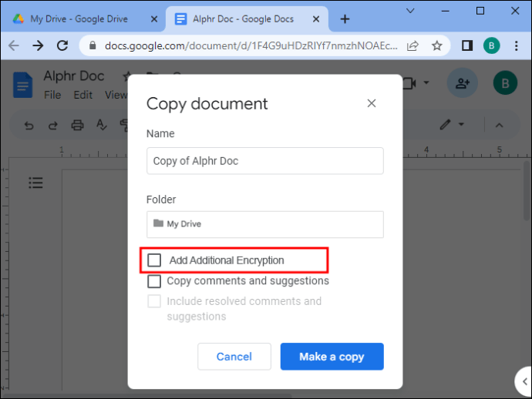Screen dimensions: 532x399
Task: Open the File menu
Action: coord(52,95)
